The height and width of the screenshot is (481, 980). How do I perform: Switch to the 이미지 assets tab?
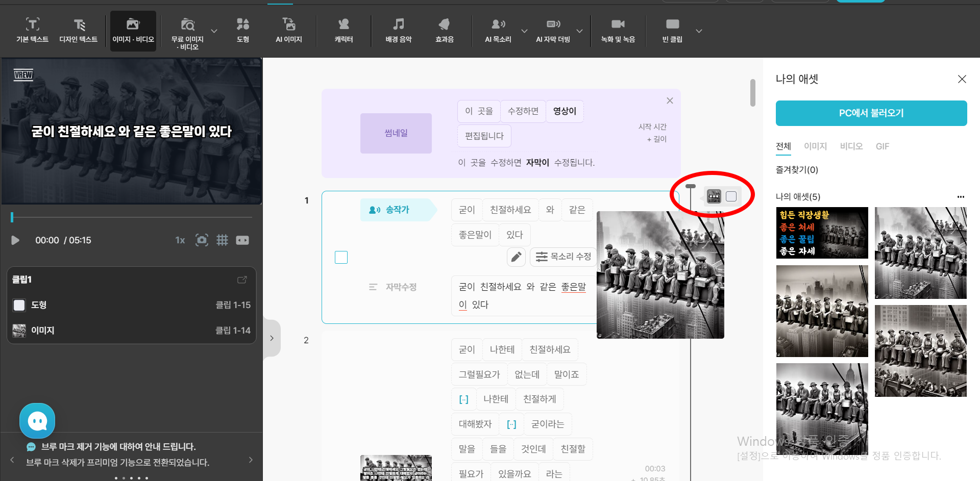816,146
